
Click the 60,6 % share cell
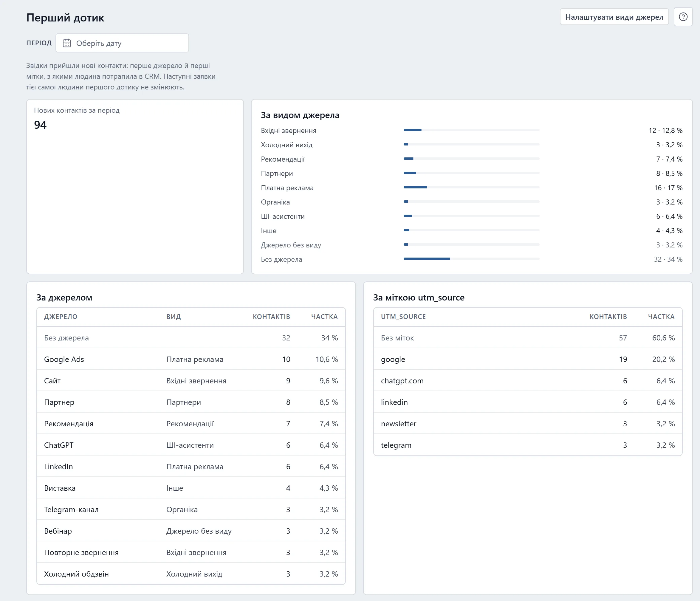point(663,338)
